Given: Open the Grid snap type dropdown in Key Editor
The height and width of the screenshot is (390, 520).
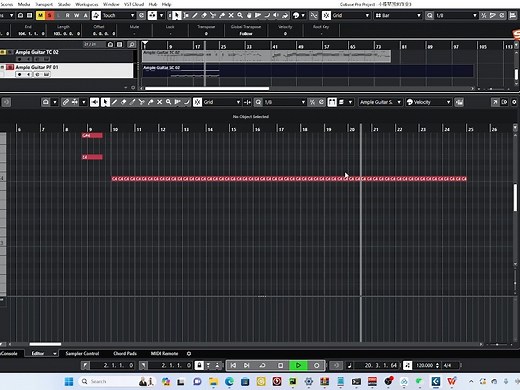Looking at the screenshot, I should click(x=222, y=102).
